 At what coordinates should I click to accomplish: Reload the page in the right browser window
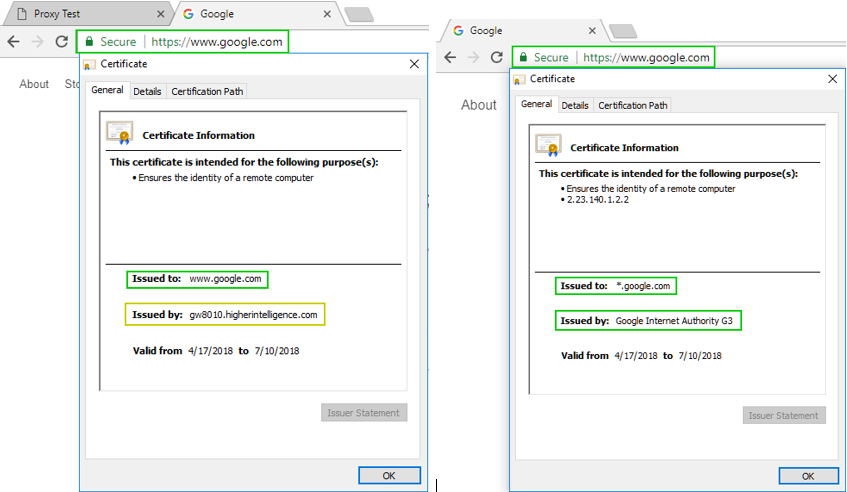pos(496,58)
